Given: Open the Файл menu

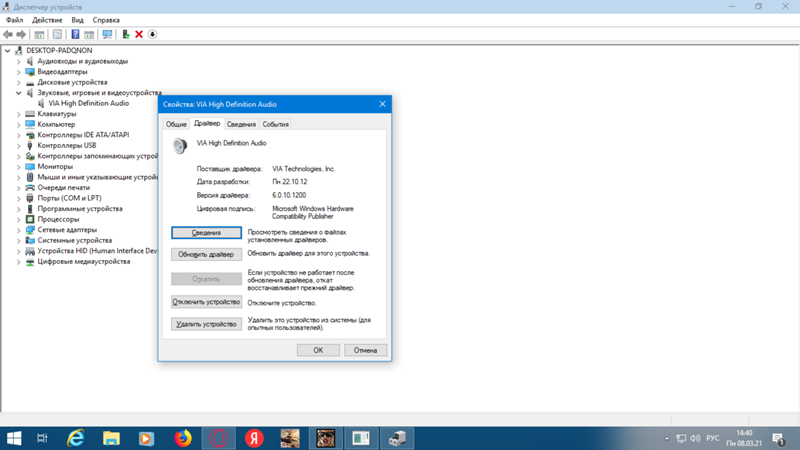Looking at the screenshot, I should (x=14, y=20).
